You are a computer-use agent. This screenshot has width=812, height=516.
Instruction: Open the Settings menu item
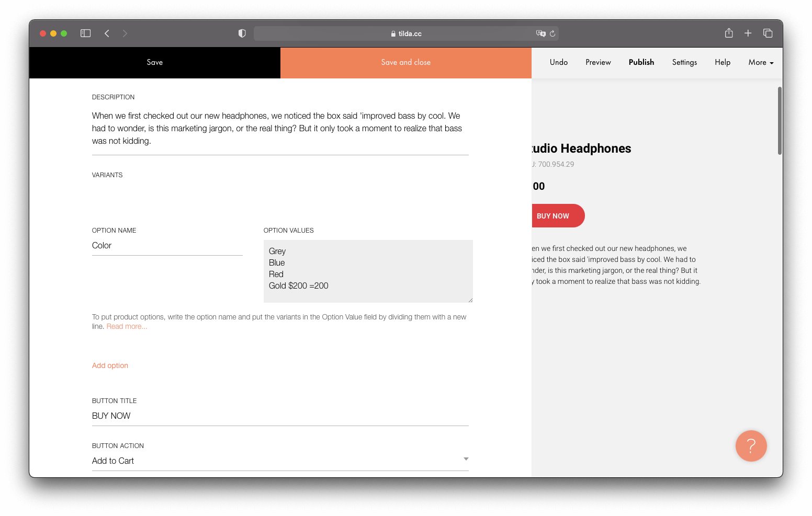tap(684, 62)
